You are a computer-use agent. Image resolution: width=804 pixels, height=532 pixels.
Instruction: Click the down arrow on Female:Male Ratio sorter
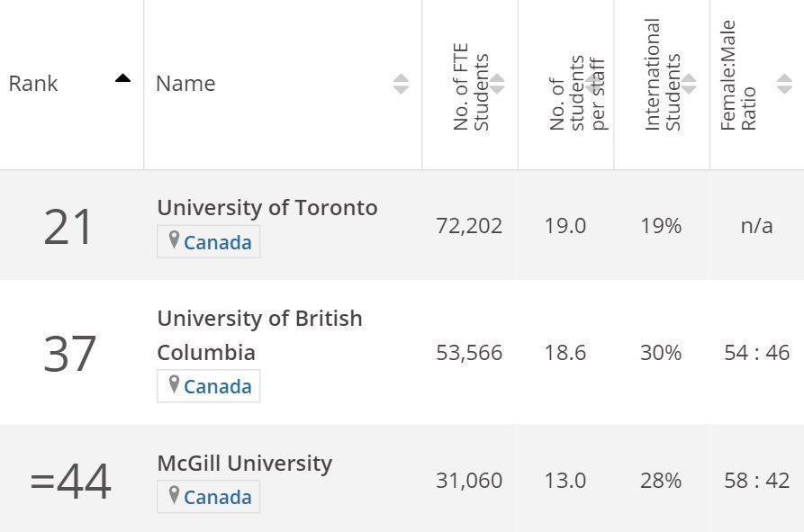[785, 88]
